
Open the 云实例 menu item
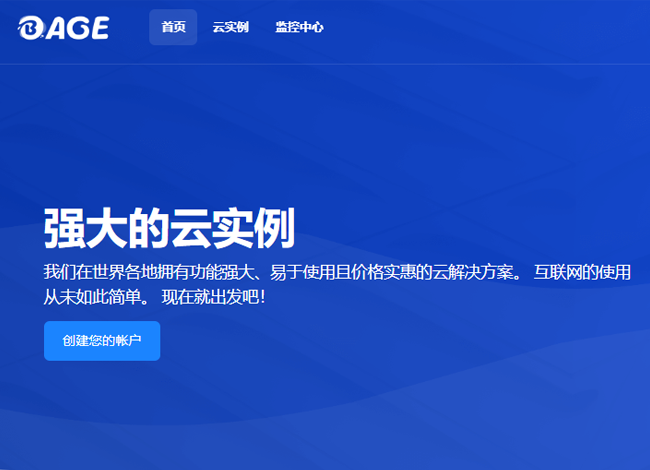coord(230,27)
